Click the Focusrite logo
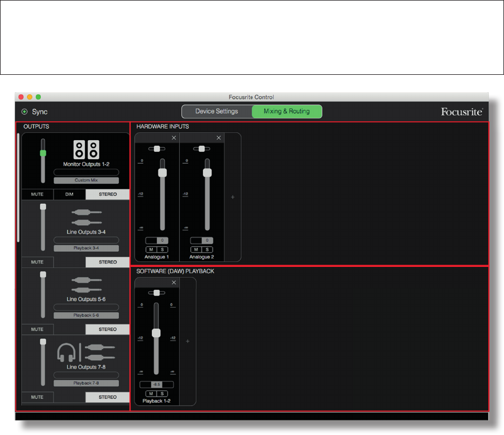 462,112
